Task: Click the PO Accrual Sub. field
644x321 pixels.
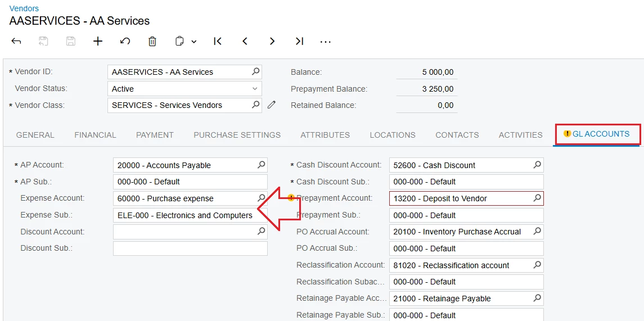Action: (x=467, y=248)
